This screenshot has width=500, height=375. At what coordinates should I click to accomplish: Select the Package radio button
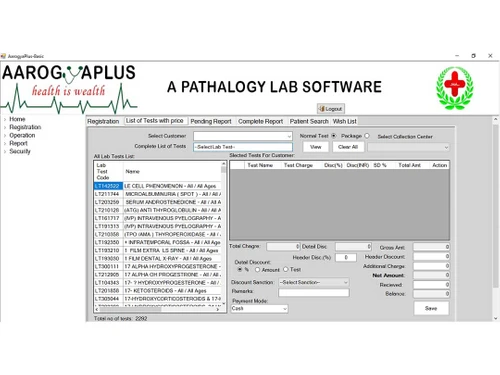click(367, 136)
